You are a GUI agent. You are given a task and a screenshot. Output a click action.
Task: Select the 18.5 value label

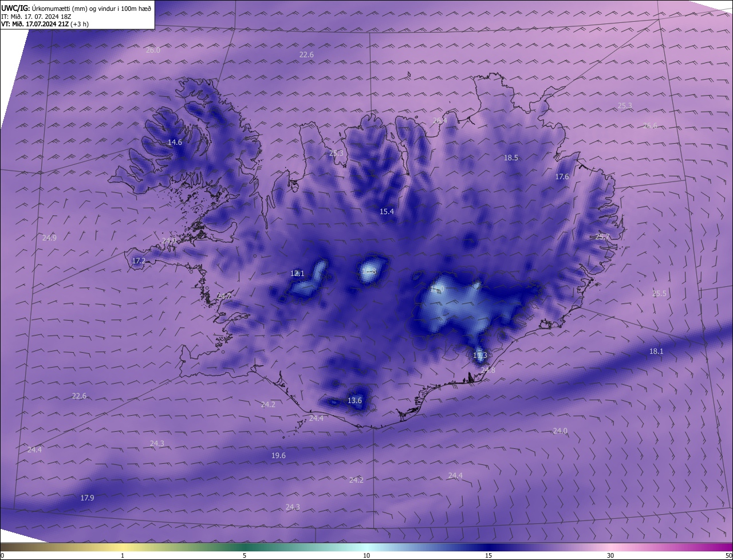(511, 158)
